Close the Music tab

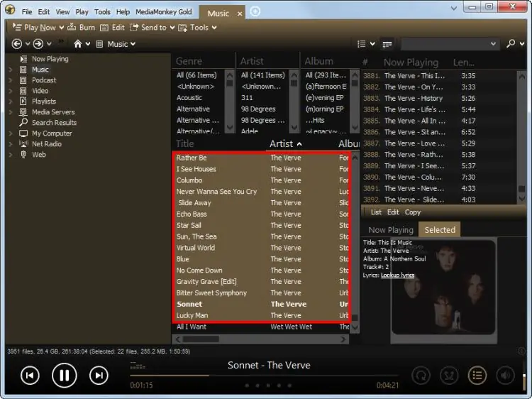(x=240, y=13)
